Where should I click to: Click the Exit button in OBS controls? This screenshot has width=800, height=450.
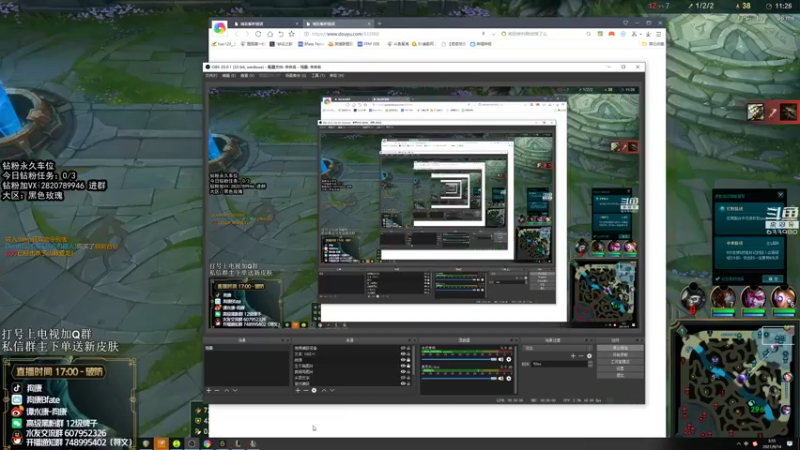620,375
